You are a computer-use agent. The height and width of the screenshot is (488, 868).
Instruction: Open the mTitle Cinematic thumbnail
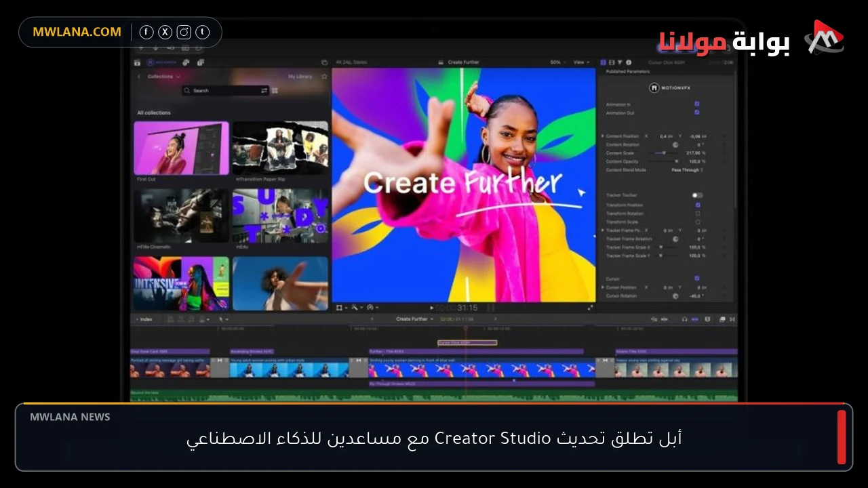pyautogui.click(x=181, y=216)
